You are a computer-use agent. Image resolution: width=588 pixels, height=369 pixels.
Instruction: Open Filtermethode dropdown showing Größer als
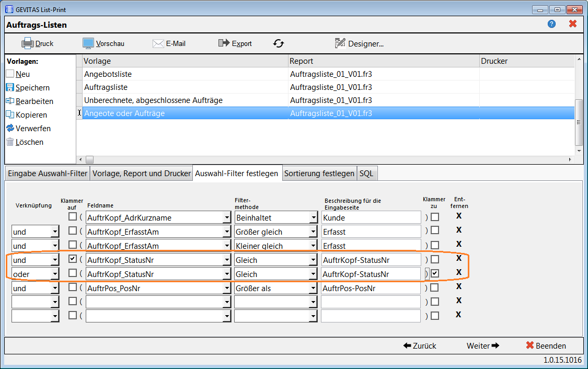pos(314,289)
